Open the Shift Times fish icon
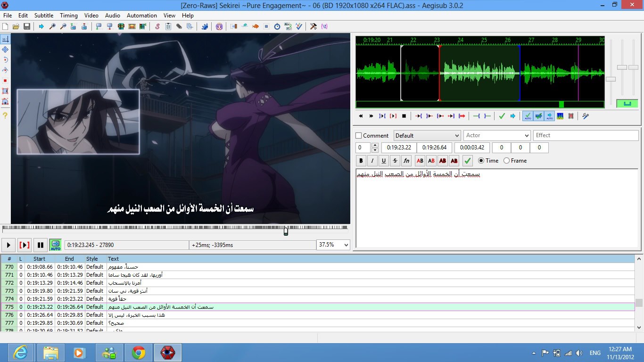This screenshot has height=362, width=644. point(256,26)
